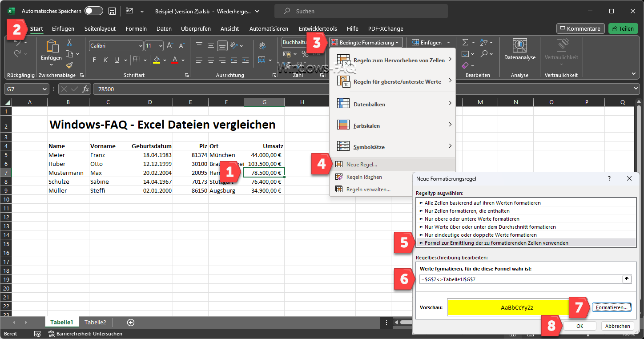Expand the Name Box dropdown showing G7
This screenshot has height=339, width=644.
[x=44, y=89]
